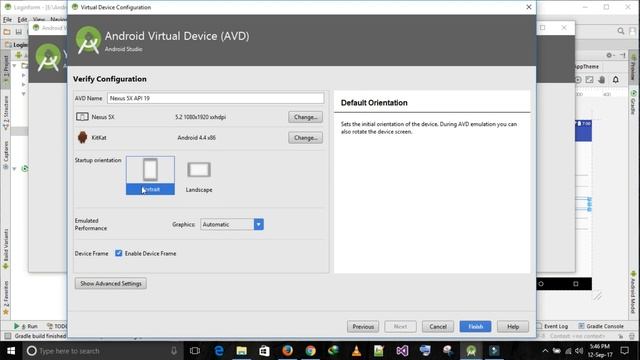Open the Gradle Console tab
This screenshot has width=640, height=360.
601,326
